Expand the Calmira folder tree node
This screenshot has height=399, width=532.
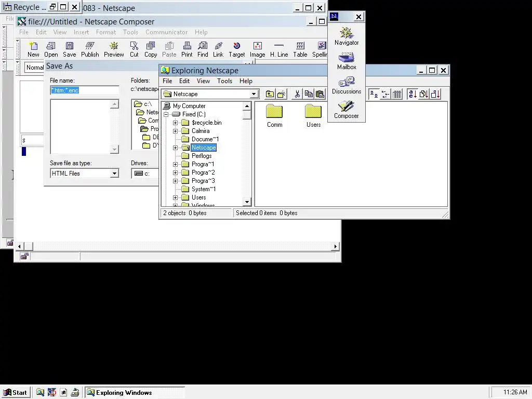click(x=175, y=131)
